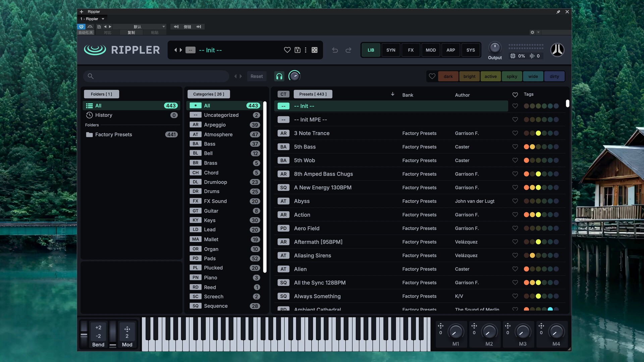
Task: Click the Mod wheel assign icon
Action: pos(127,329)
